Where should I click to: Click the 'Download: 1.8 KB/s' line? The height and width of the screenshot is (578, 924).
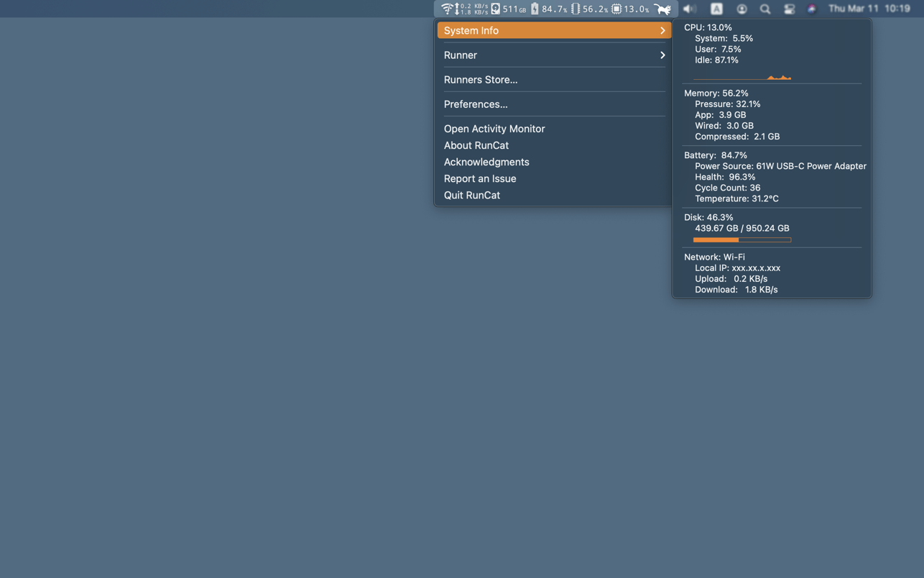point(736,289)
